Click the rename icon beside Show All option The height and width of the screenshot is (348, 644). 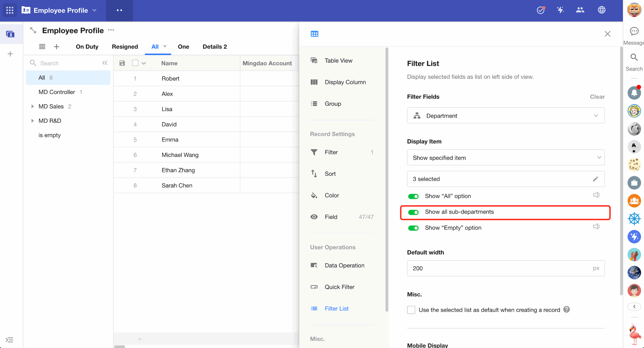coord(596,195)
